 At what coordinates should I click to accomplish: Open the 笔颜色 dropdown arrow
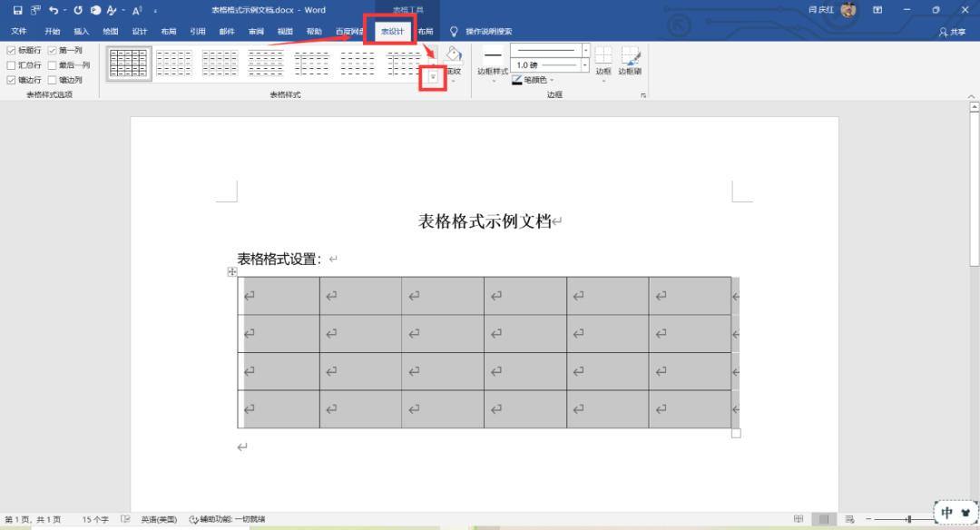552,80
